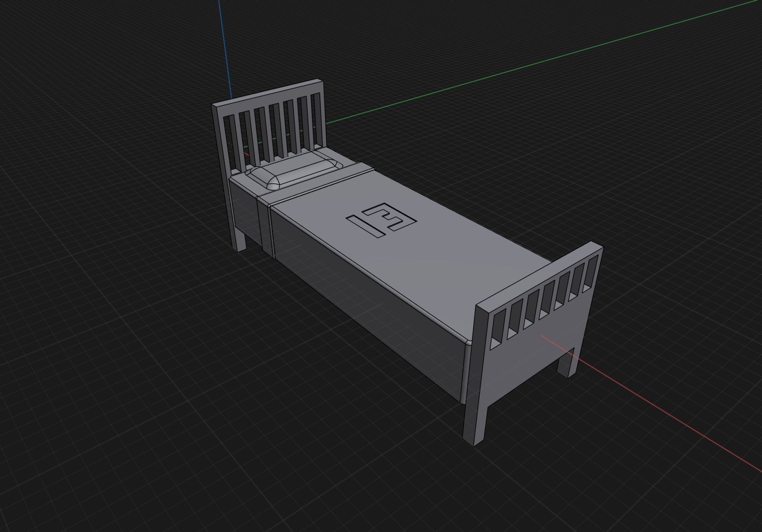Select the footboard's top rail
762x532 pixels.
[x=540, y=277]
